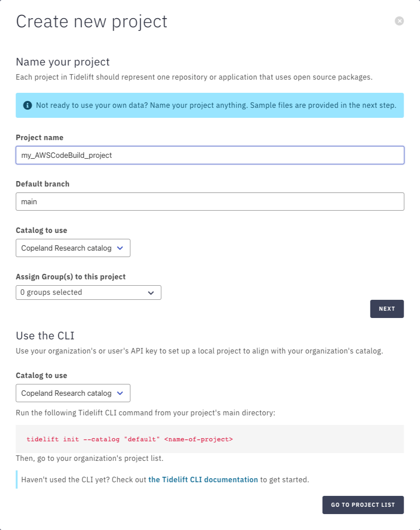Image resolution: width=420 pixels, height=530 pixels.
Task: Click the blue chevron under Name your project catalog
Action: click(x=120, y=248)
